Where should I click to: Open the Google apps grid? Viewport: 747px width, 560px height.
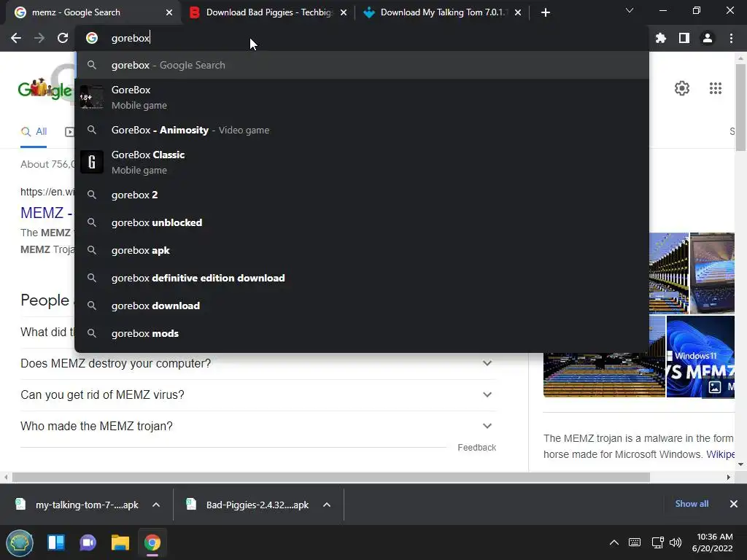coord(715,88)
